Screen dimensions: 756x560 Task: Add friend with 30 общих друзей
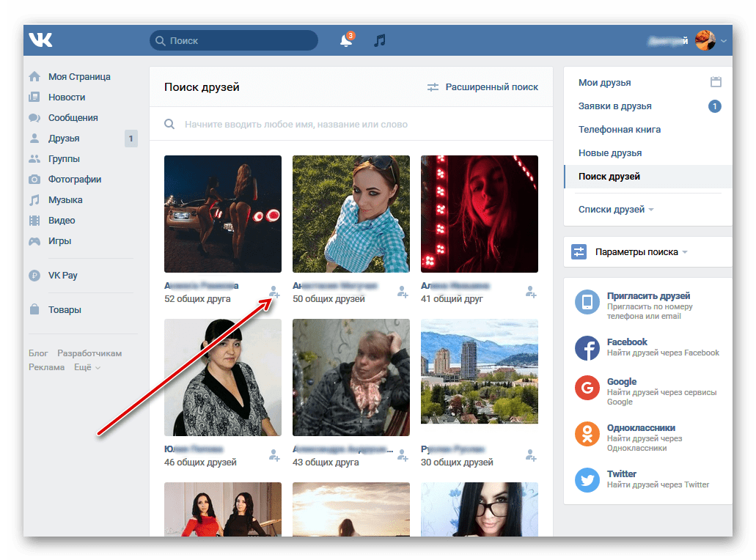point(531,455)
